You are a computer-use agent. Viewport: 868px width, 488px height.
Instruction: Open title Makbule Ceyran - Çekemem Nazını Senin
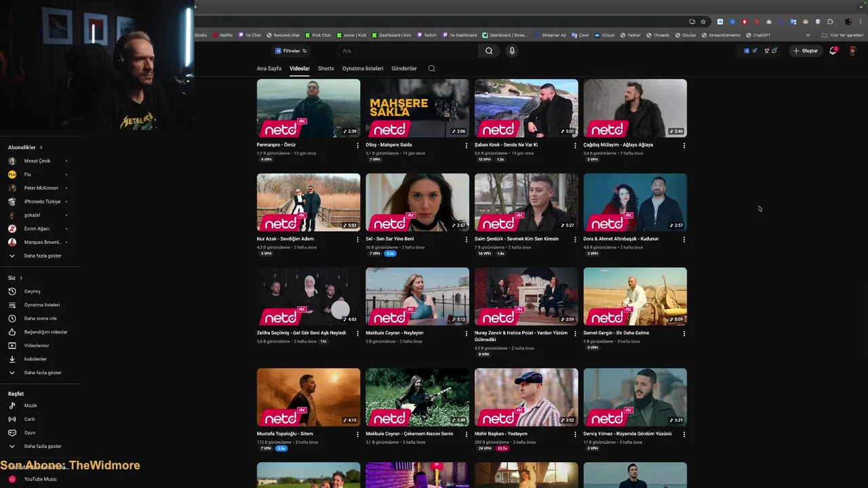click(410, 434)
